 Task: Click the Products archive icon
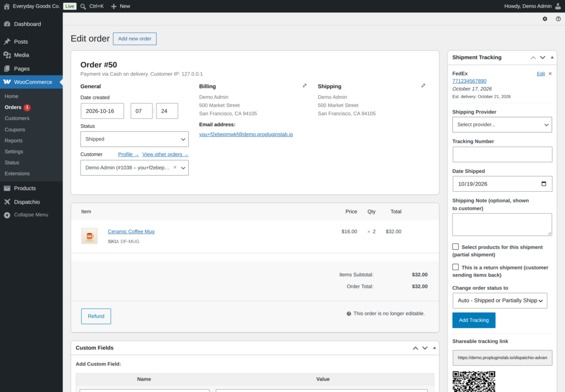click(x=7, y=188)
